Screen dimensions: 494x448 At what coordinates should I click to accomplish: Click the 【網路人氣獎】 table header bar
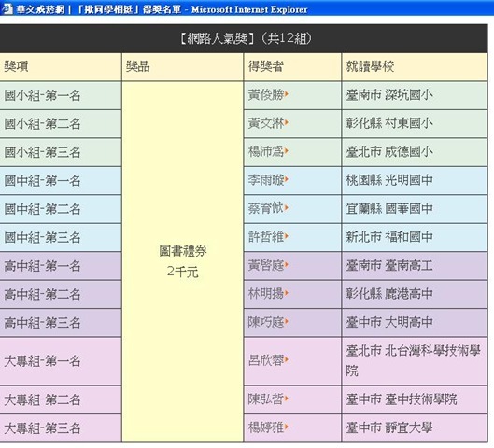point(244,38)
